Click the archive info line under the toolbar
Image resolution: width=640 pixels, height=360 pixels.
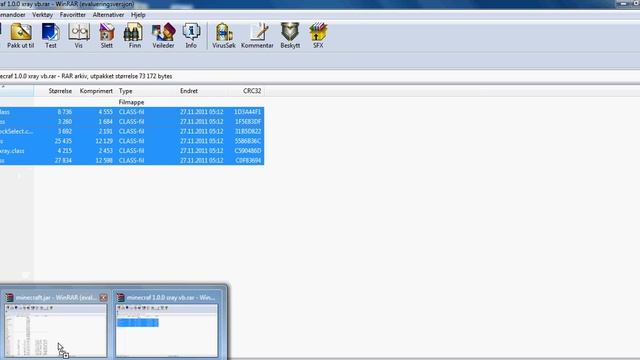[x=86, y=76]
